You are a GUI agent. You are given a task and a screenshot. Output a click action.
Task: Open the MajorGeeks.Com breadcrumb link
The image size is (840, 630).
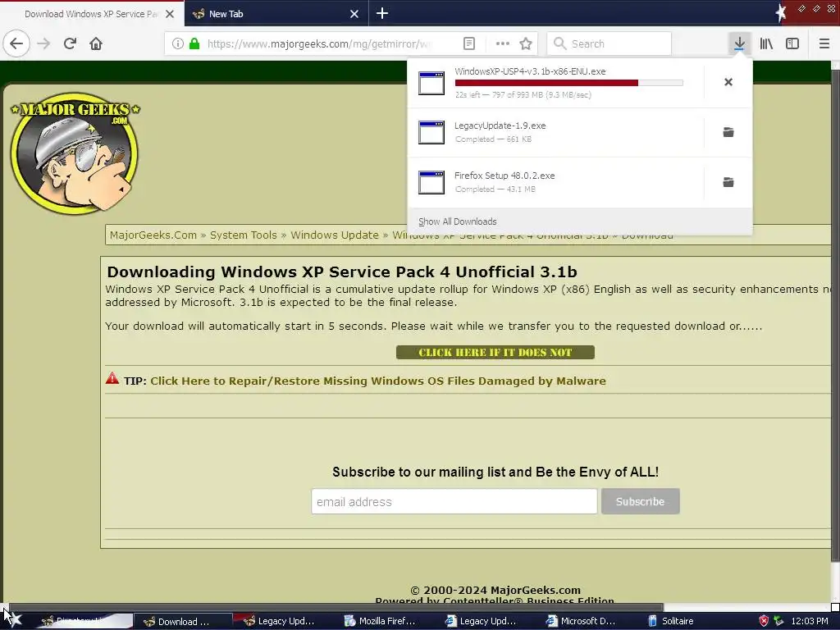point(153,235)
